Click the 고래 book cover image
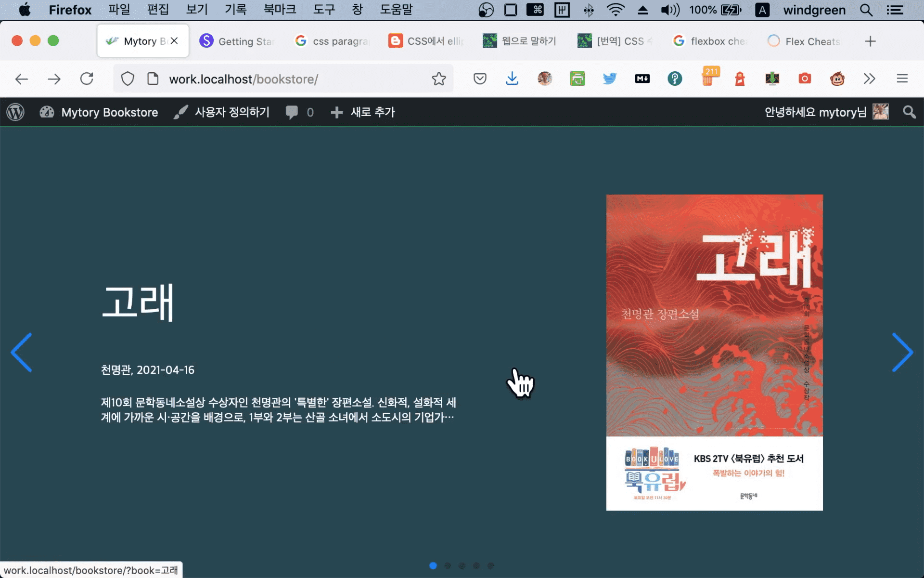The width and height of the screenshot is (924, 578). (714, 352)
